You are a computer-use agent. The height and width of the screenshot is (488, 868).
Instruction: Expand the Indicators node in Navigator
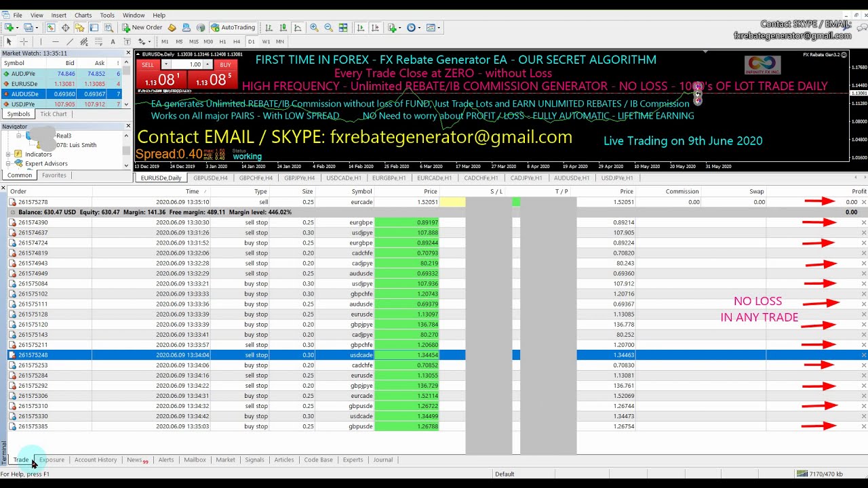pos(8,155)
